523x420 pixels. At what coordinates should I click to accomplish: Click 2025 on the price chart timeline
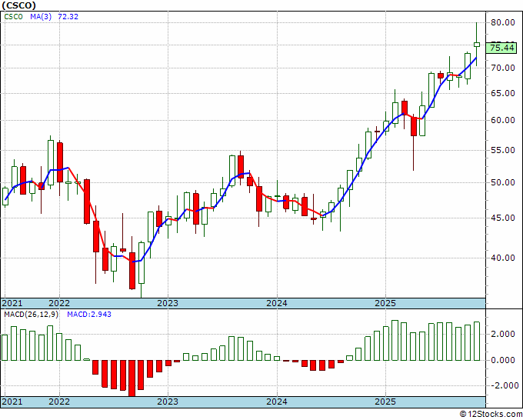[x=385, y=304]
